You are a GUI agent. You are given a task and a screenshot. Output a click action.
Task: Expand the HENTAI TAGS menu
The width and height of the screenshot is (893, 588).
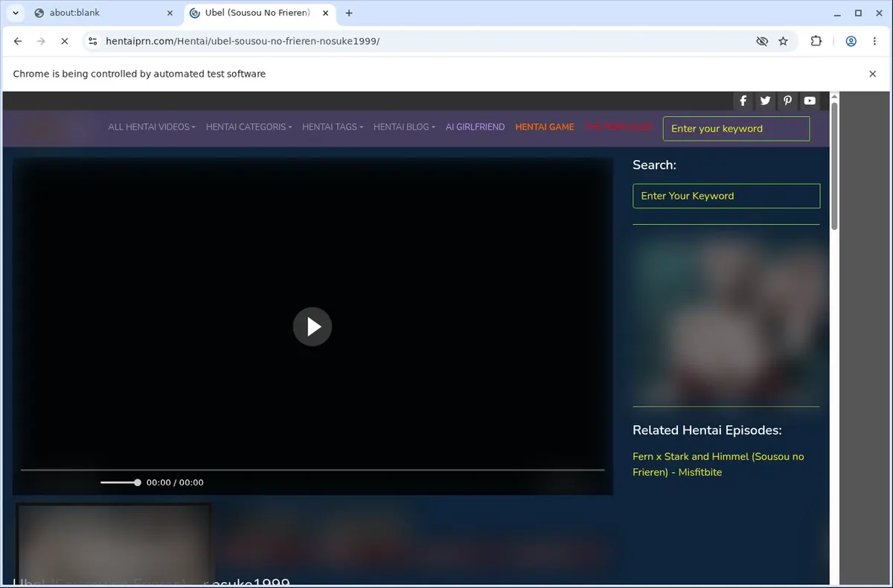333,127
